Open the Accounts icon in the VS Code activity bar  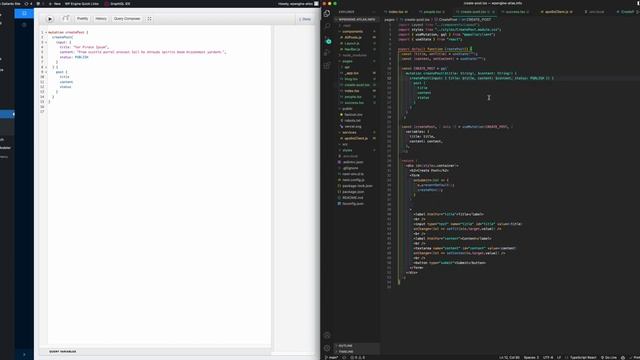pos(327,336)
